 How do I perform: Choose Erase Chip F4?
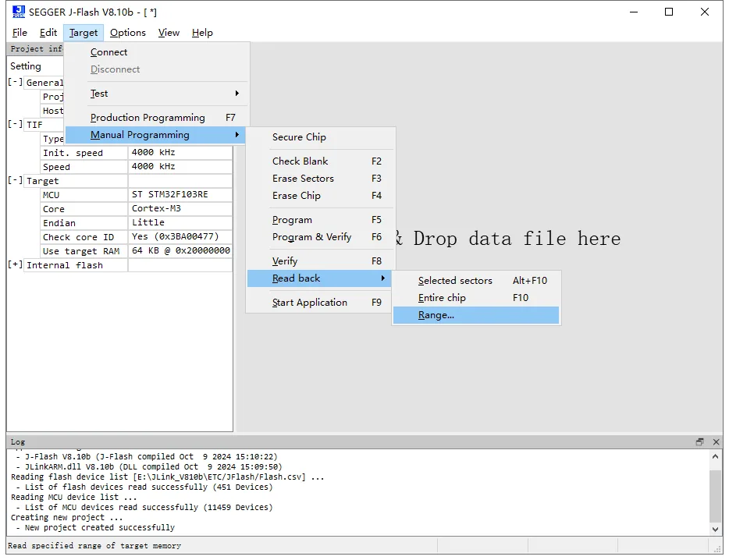click(x=321, y=196)
